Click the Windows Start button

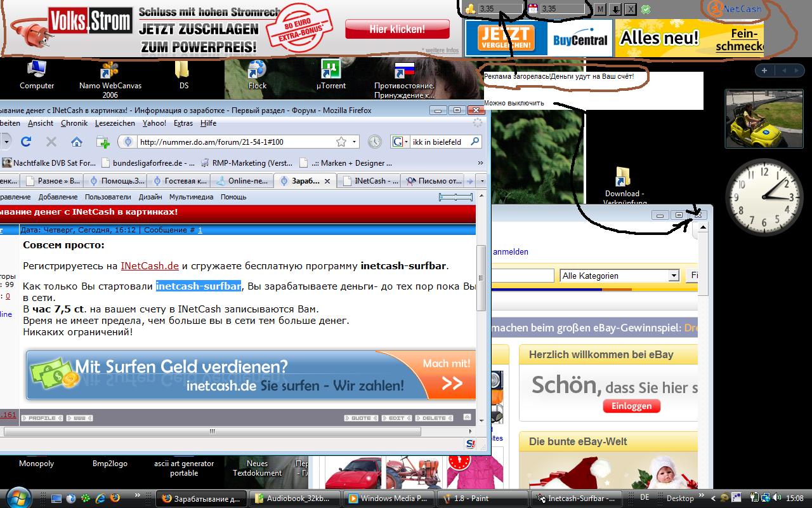(18, 497)
